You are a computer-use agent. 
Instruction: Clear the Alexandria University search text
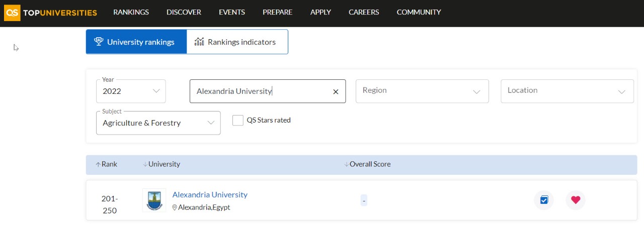point(336,91)
